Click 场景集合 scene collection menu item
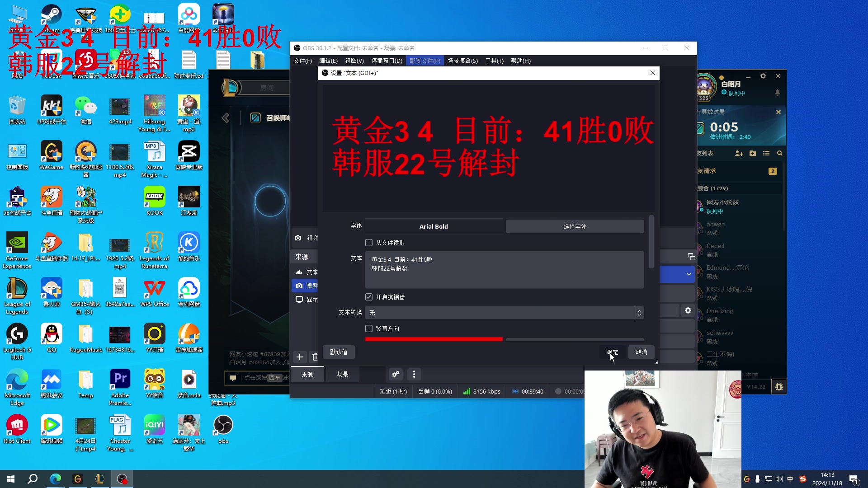 [x=463, y=60]
